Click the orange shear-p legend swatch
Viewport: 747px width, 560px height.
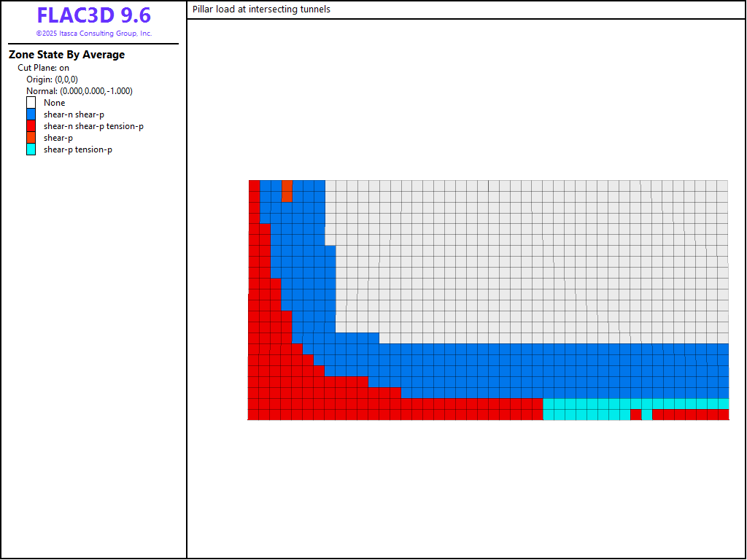coord(31,138)
